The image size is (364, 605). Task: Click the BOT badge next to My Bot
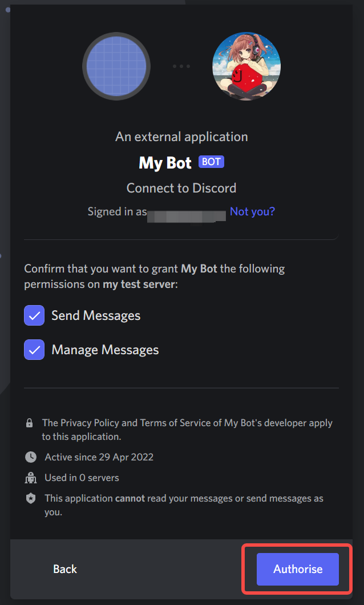211,162
